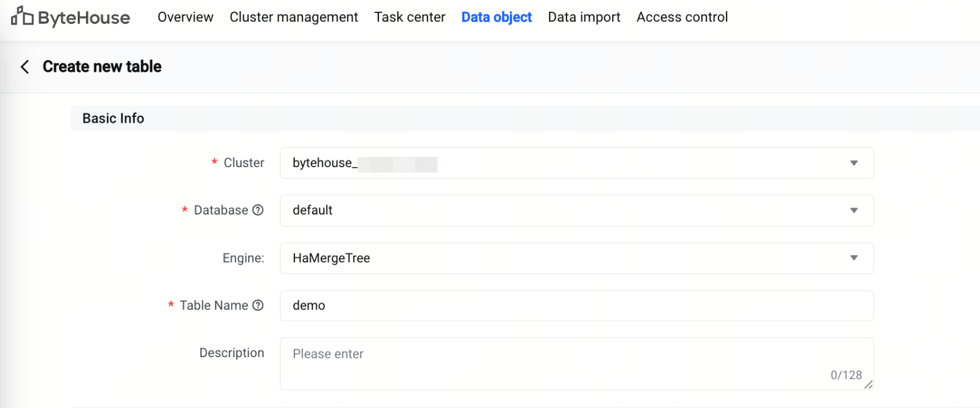Click the Create new table heading

[x=102, y=67]
